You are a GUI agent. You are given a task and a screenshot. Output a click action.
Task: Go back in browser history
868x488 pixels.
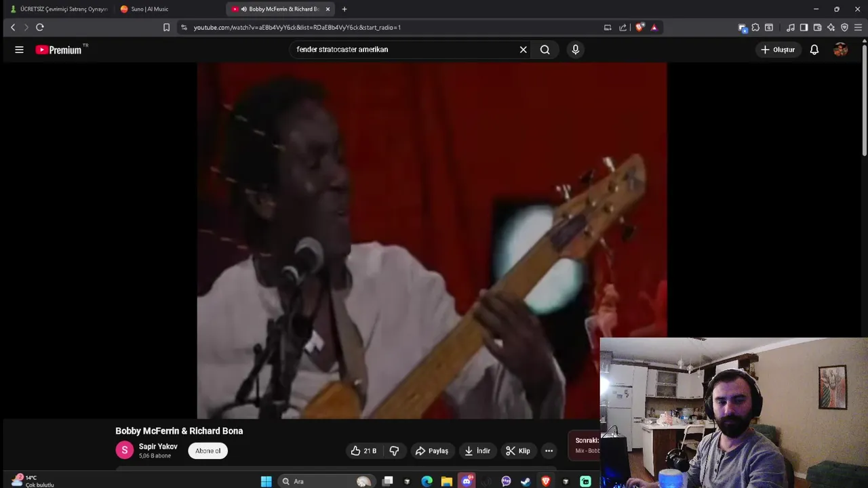point(13,27)
